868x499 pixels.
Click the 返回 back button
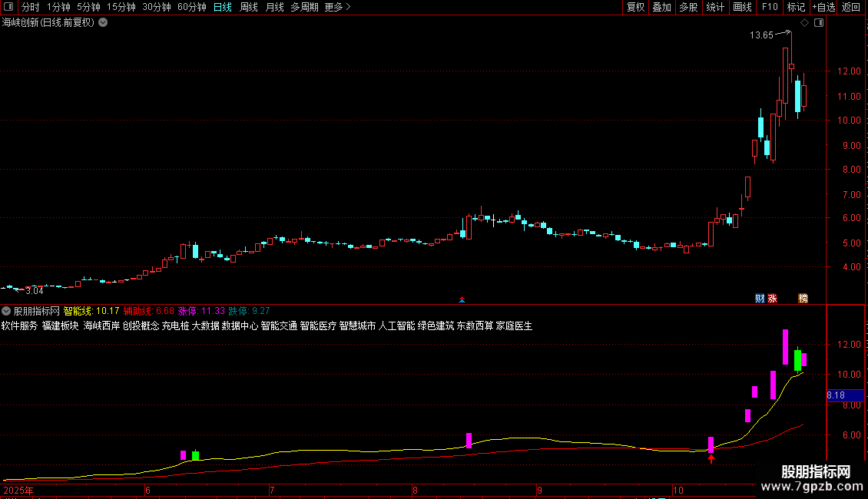pos(851,7)
